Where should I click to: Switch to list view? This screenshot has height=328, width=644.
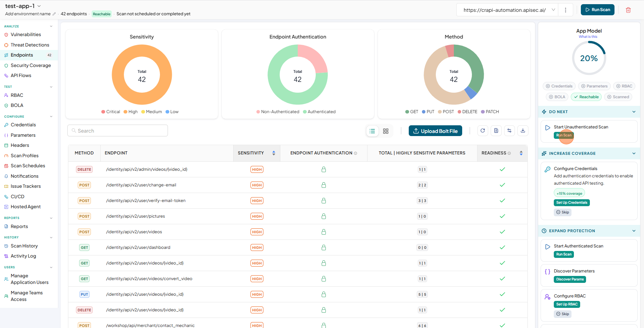pos(372,131)
